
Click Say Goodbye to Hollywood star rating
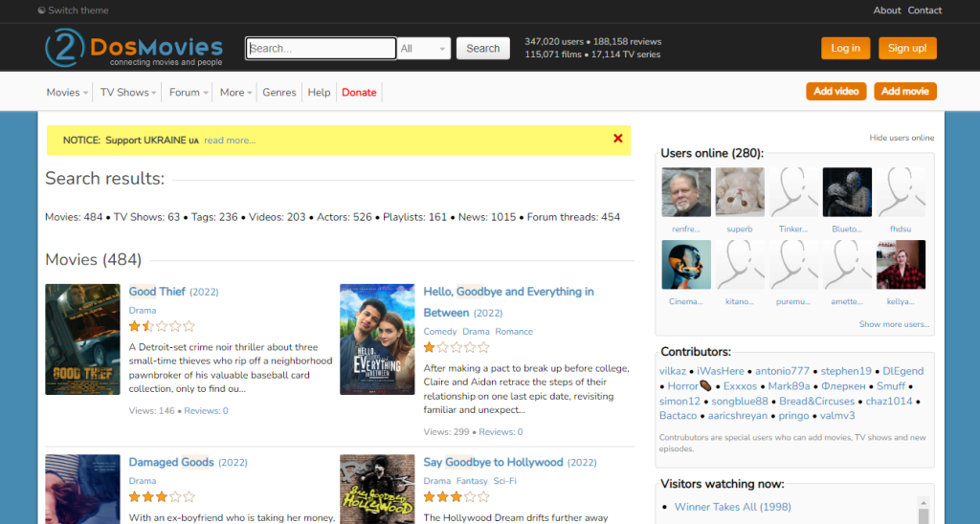(457, 497)
